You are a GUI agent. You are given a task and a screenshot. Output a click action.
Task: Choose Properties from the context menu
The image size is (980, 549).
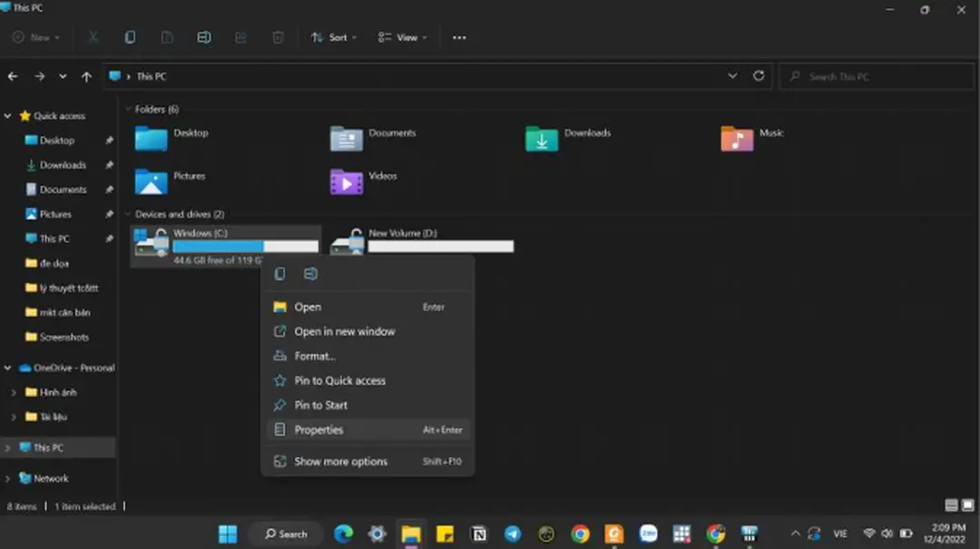[x=318, y=430]
